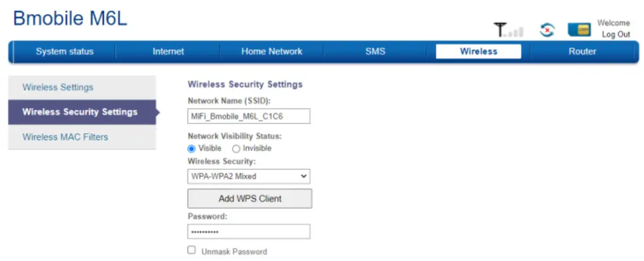Image resolution: width=644 pixels, height=261 pixels.
Task: Click the SIM card status icon
Action: [578, 30]
